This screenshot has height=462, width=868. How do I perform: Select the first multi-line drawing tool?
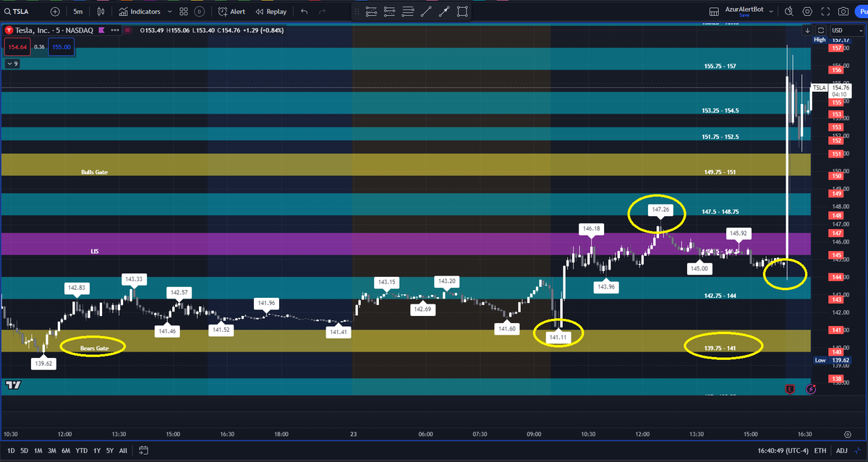tap(372, 12)
